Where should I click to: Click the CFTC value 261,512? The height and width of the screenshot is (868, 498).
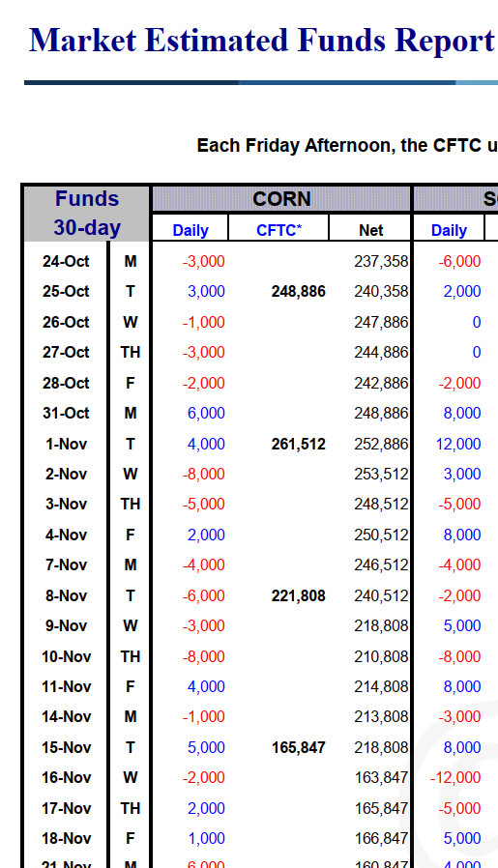coord(298,444)
